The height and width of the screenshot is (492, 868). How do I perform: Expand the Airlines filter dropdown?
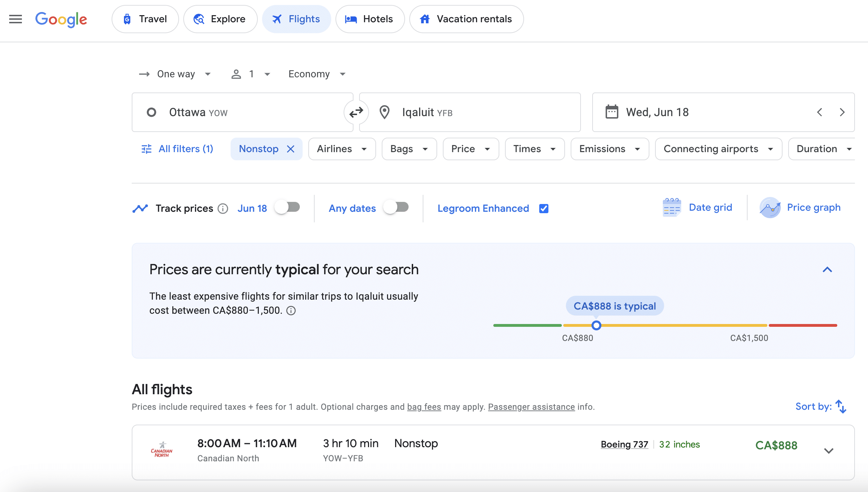[342, 149]
